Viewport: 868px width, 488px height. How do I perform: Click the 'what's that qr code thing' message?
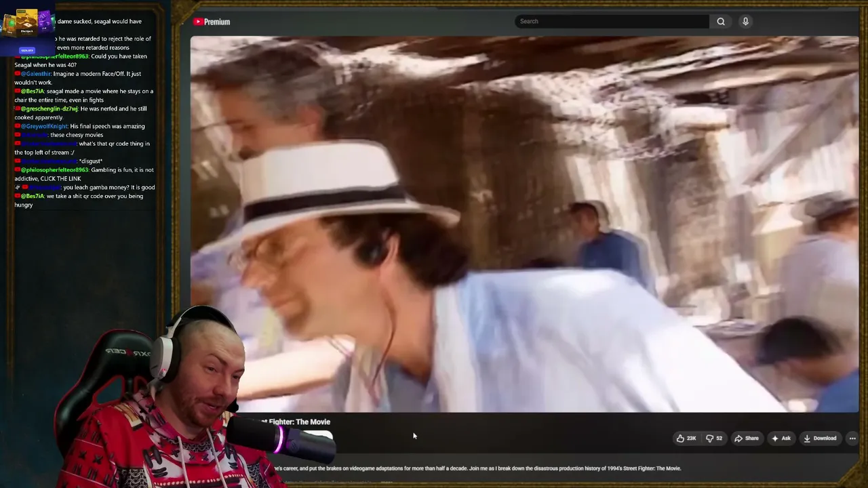point(82,148)
